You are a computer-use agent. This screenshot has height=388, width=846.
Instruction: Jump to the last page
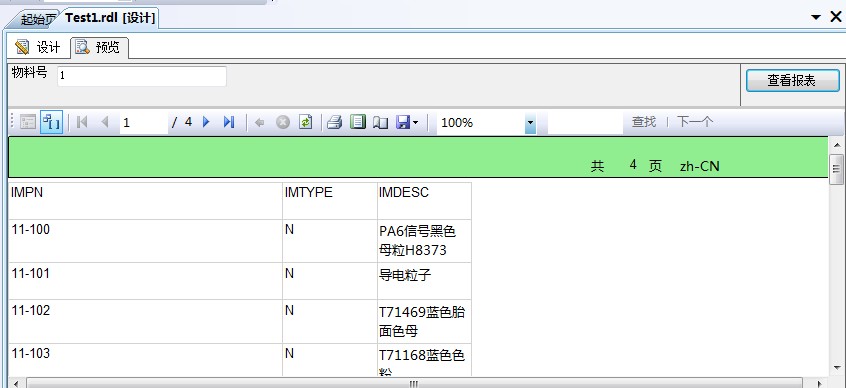(x=229, y=122)
